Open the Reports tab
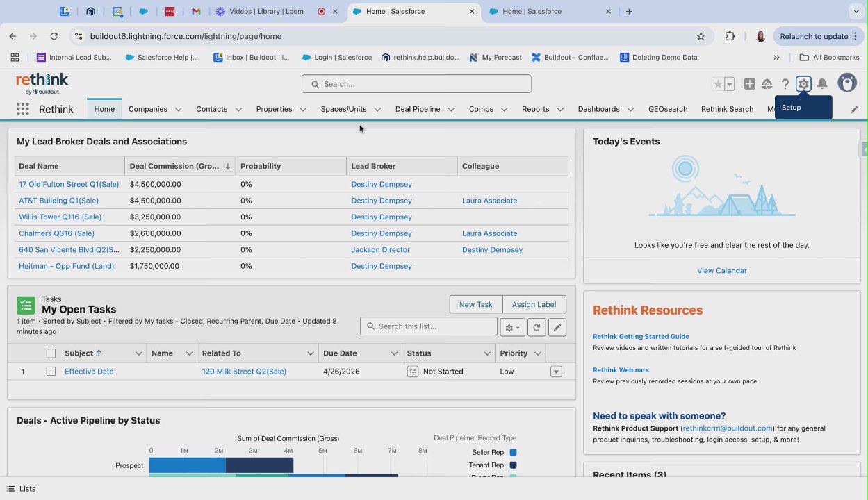Viewport: 868px width, 500px height. [x=535, y=109]
